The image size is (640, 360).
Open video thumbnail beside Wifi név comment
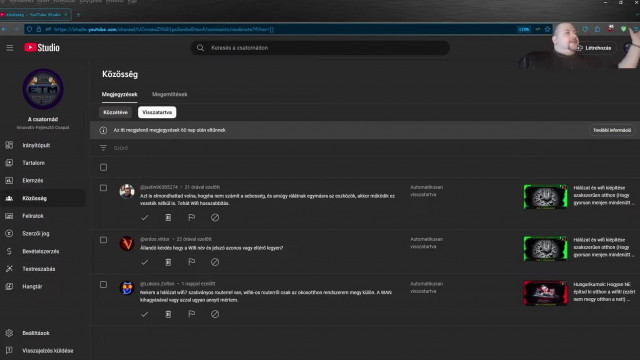(545, 249)
